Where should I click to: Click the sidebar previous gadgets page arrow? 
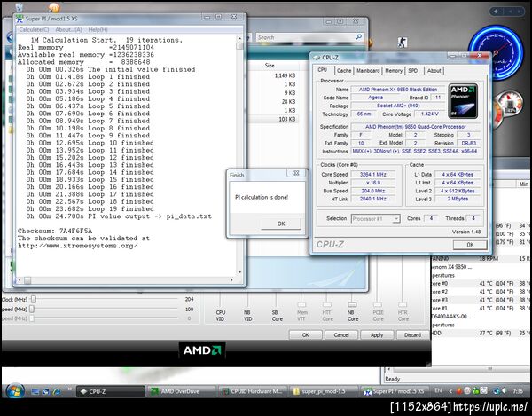[510, 12]
